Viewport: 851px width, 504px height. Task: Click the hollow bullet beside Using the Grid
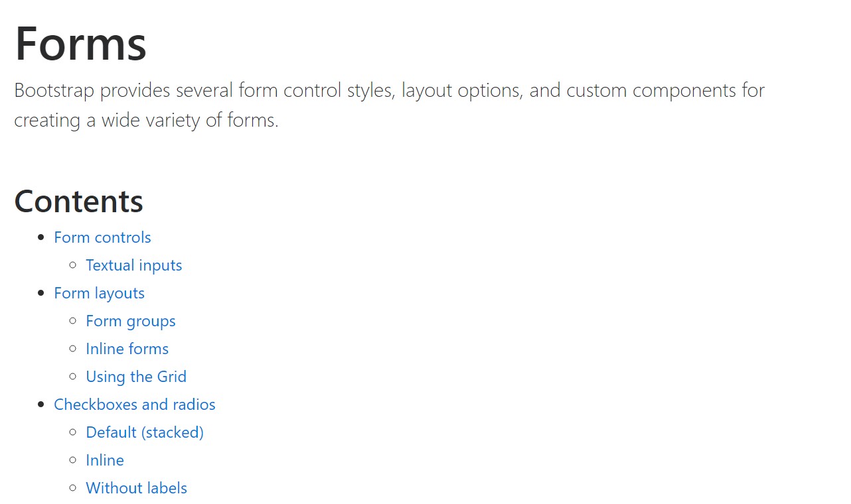73,377
